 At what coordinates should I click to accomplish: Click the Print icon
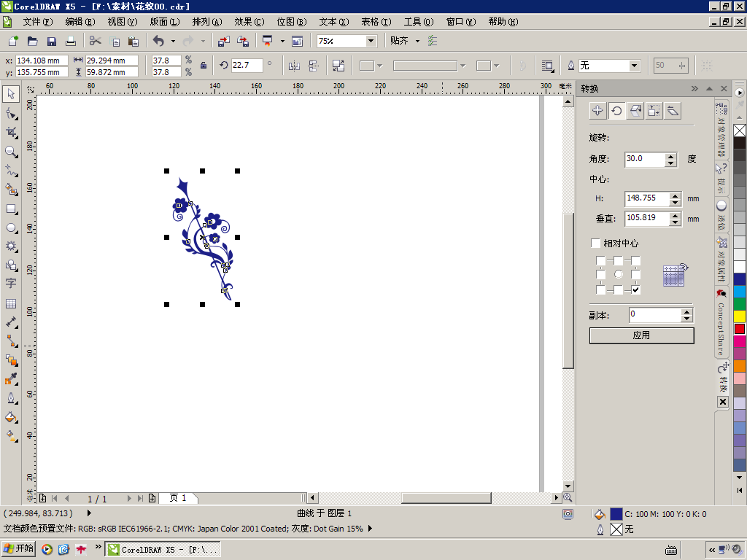click(x=71, y=41)
